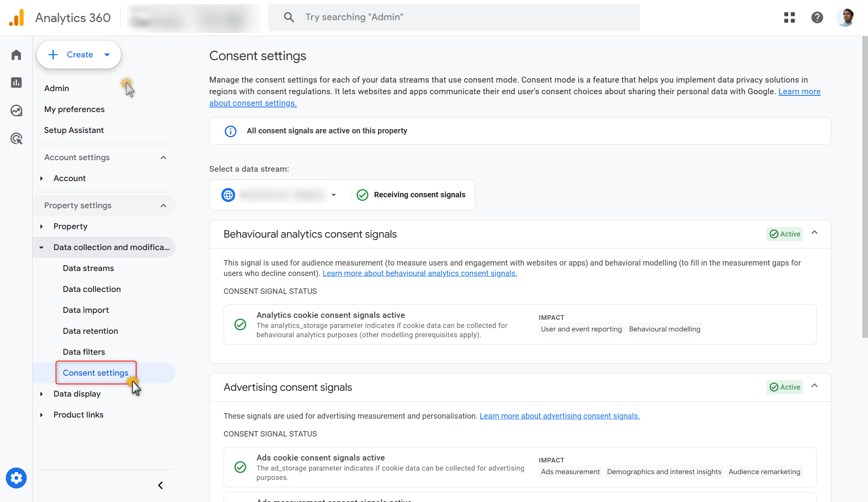The width and height of the screenshot is (868, 502).
Task: Click the All consent signals are active banner text
Action: click(327, 131)
